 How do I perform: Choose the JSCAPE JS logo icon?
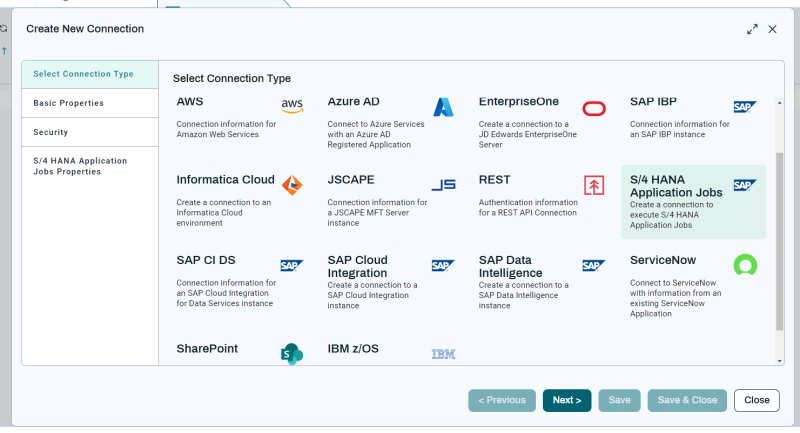[443, 185]
